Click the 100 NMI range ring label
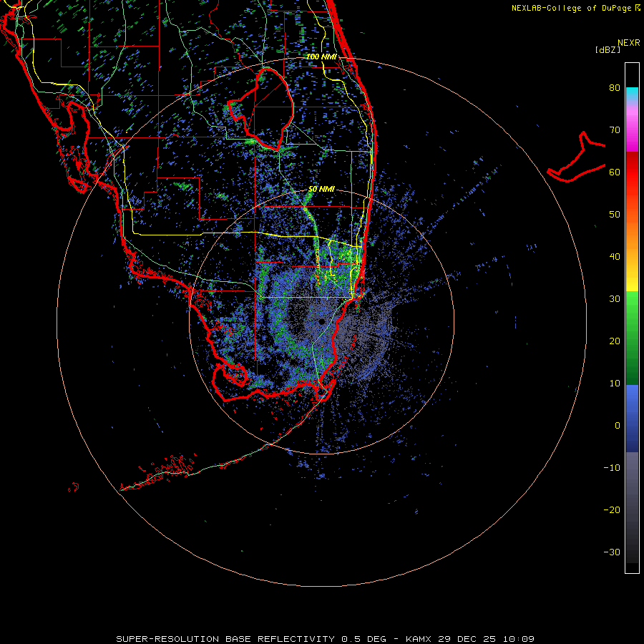644x644 pixels. click(x=321, y=57)
